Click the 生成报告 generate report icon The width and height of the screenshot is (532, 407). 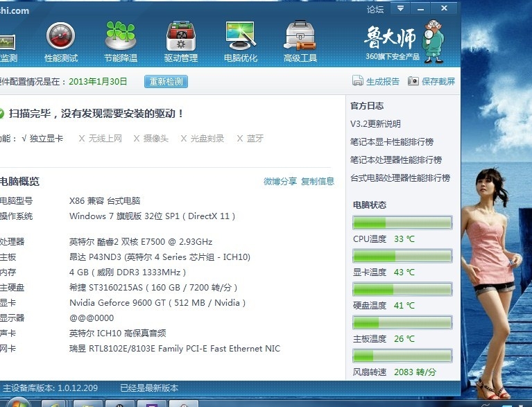[x=358, y=81]
